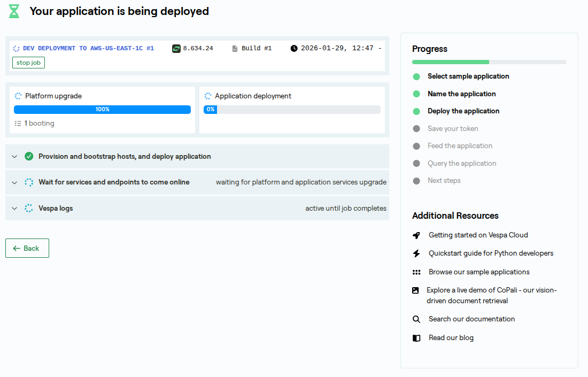Image resolution: width=588 pixels, height=377 pixels.
Task: Select the 'Select sample application' progress step
Action: click(x=468, y=76)
